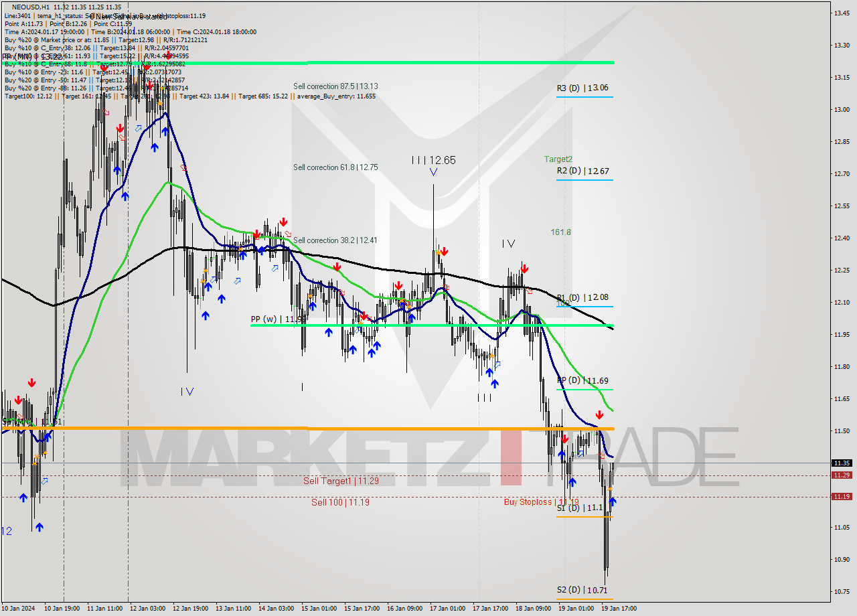Image resolution: width=857 pixels, height=616 pixels.
Task: Click the '18 Jan 09:00' time axis label
Action: coord(533,609)
